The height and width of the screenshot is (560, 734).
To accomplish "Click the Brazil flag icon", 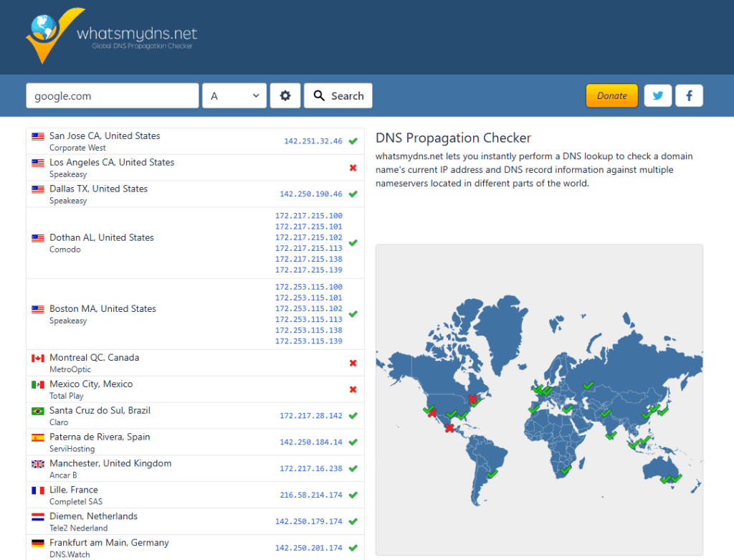I will point(38,411).
